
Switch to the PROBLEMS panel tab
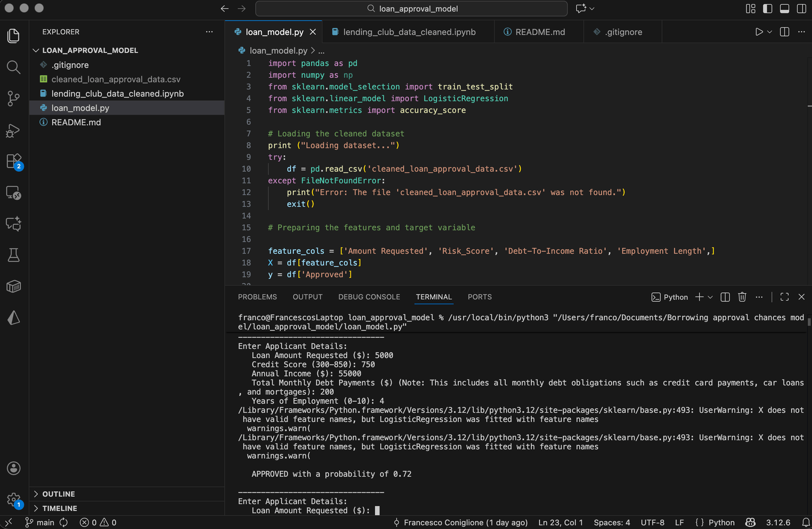(x=257, y=297)
